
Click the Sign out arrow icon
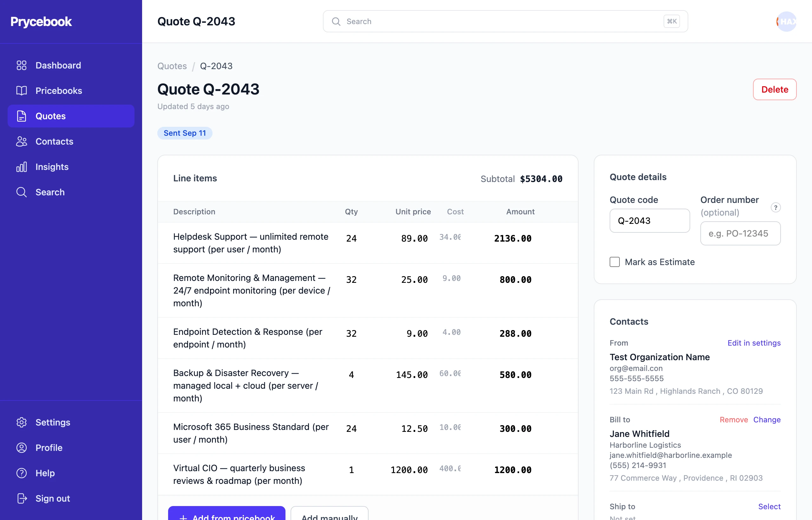[22, 498]
